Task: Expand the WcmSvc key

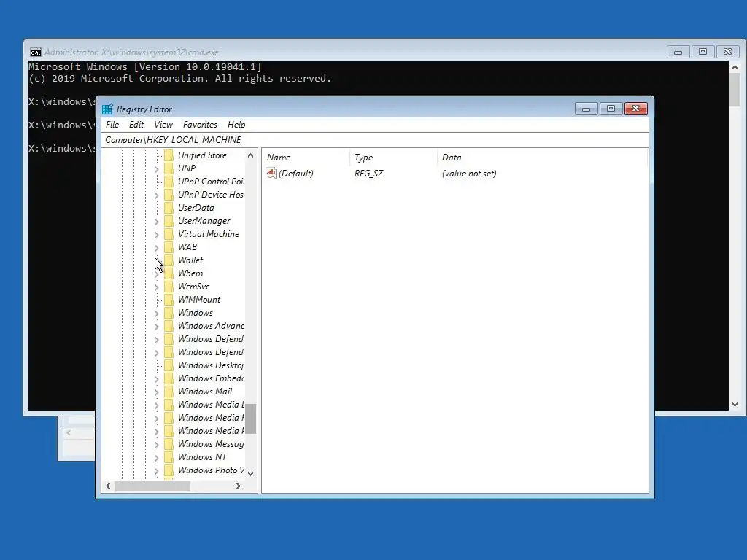Action: click(x=156, y=287)
